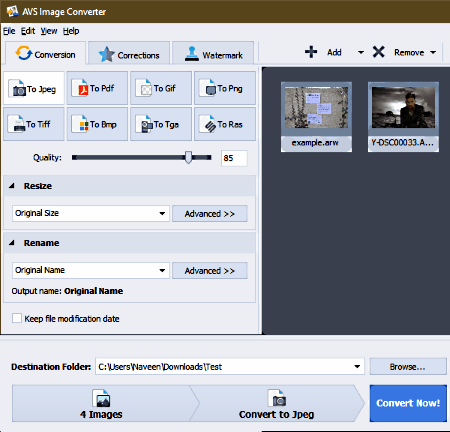Screen dimensions: 450x432
Task: Open the Original Name dropdown
Action: [91, 270]
